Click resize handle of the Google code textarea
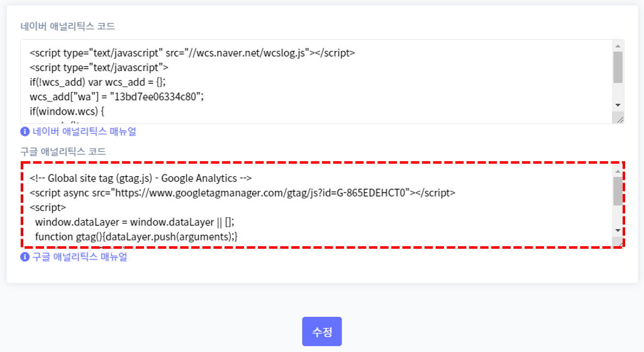This screenshot has height=352, width=644. click(x=619, y=243)
